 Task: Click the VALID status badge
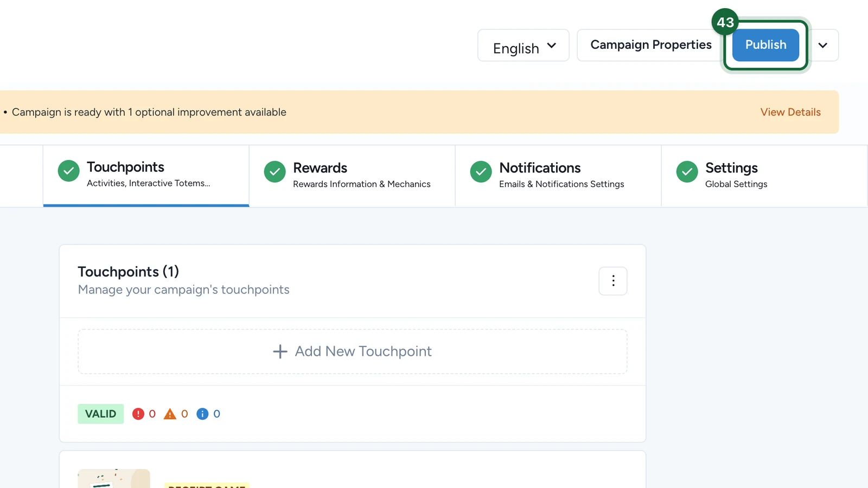[x=101, y=414]
